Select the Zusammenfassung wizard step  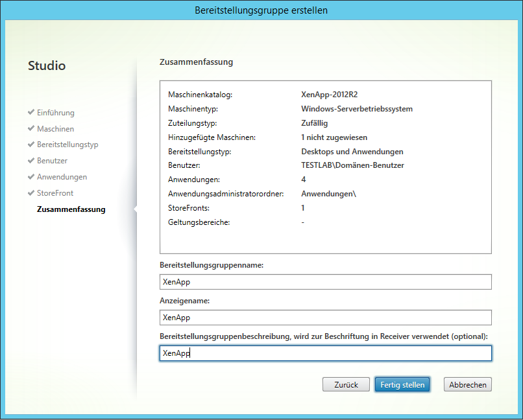click(71, 209)
